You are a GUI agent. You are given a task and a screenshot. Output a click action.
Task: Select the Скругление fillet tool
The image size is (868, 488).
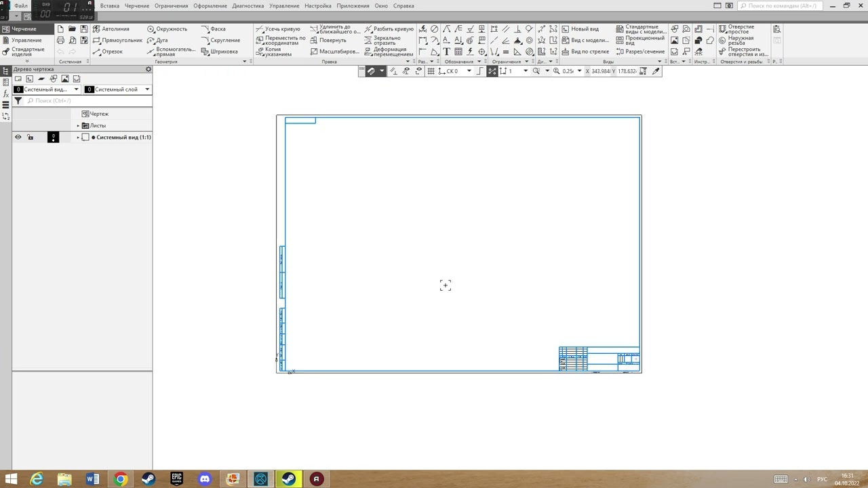tap(220, 40)
